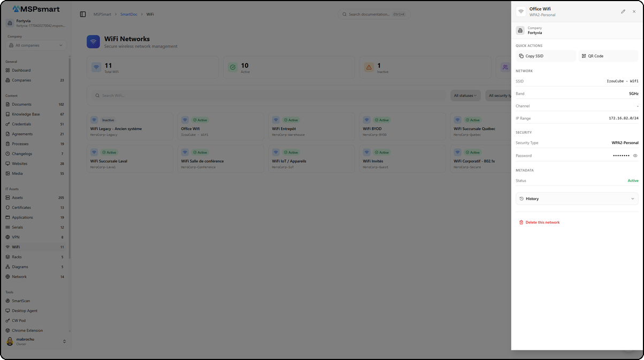The image size is (644, 360).
Task: Expand the History section in the panel
Action: click(577, 198)
